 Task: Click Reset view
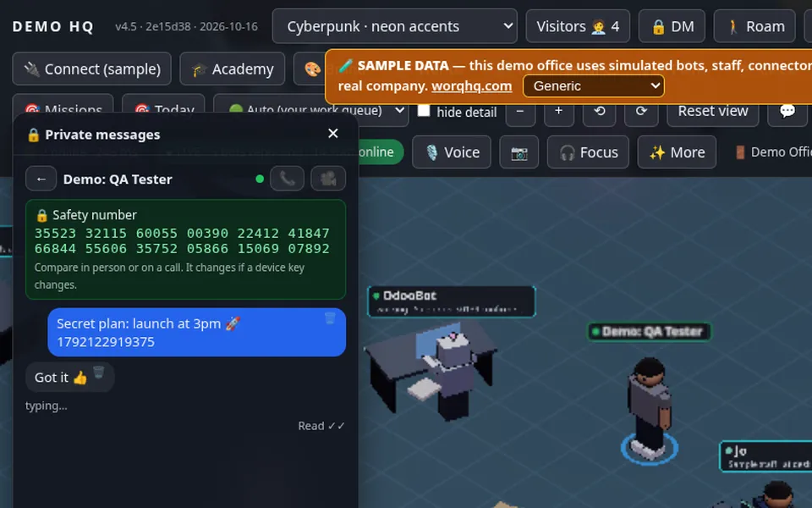pyautogui.click(x=712, y=111)
